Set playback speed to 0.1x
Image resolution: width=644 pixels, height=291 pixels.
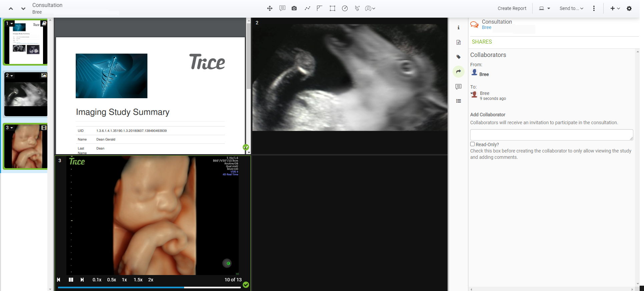(97, 280)
